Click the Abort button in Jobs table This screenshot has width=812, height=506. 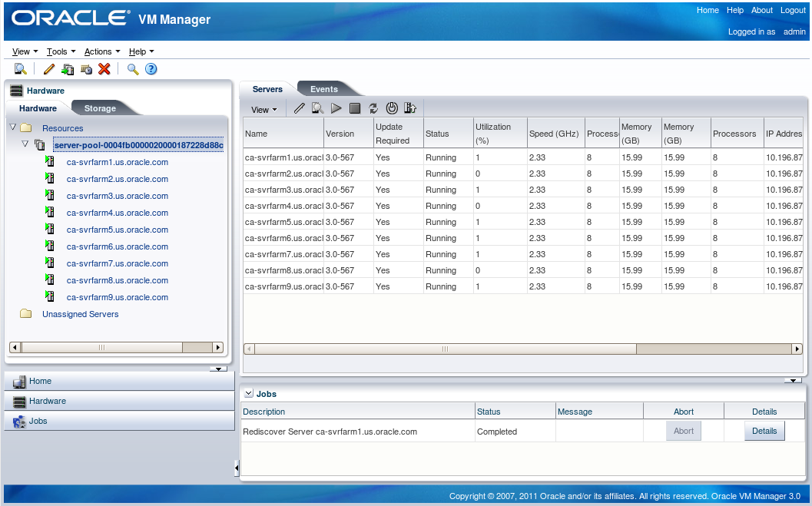(684, 431)
